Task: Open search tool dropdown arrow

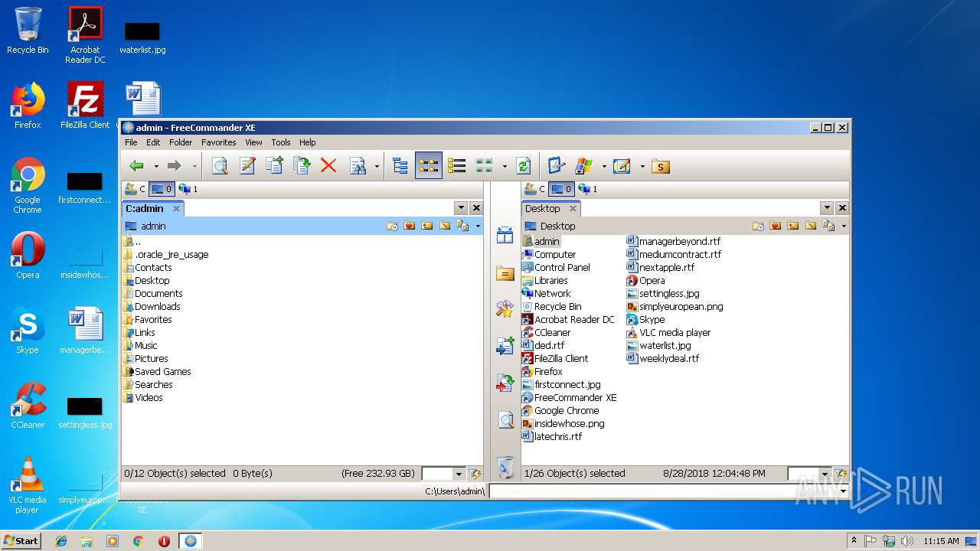Action: 377,166
